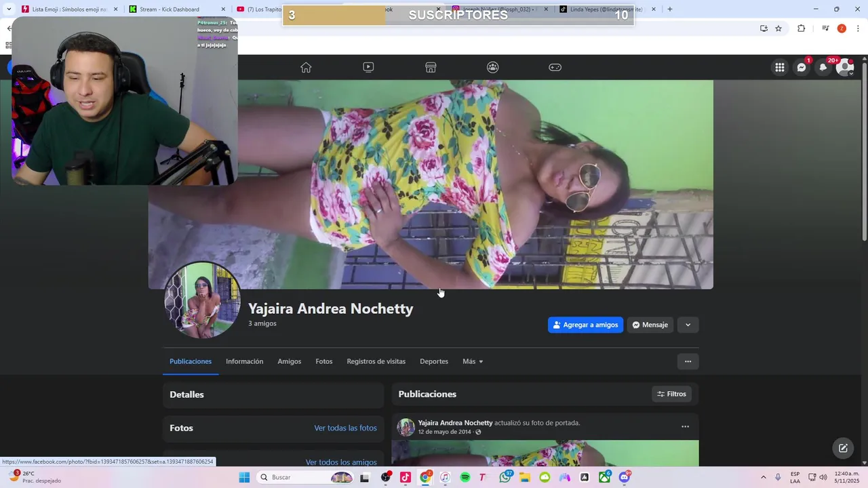Click the 3 amigos count link

[x=262, y=323]
